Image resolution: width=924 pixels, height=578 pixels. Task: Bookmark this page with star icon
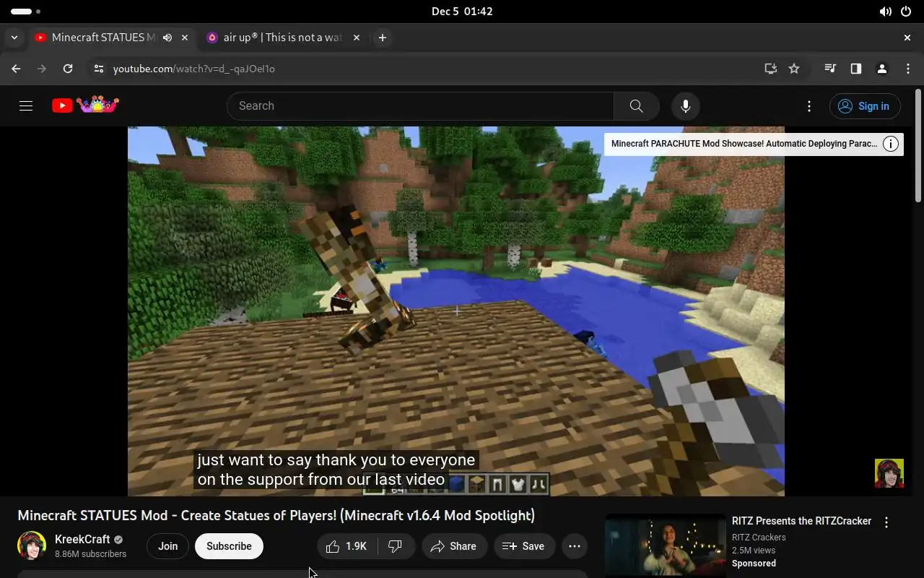794,69
